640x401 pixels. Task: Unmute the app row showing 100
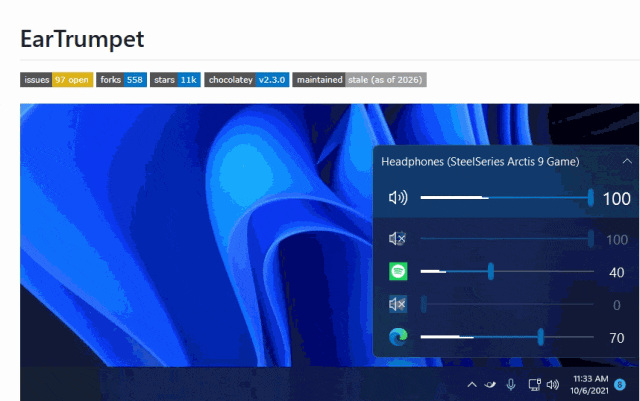[x=397, y=238]
